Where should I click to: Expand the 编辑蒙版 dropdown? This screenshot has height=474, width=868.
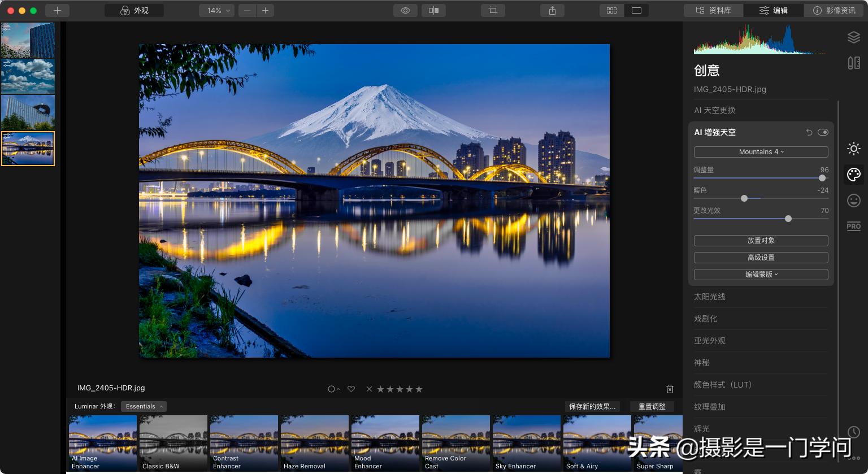coord(761,275)
